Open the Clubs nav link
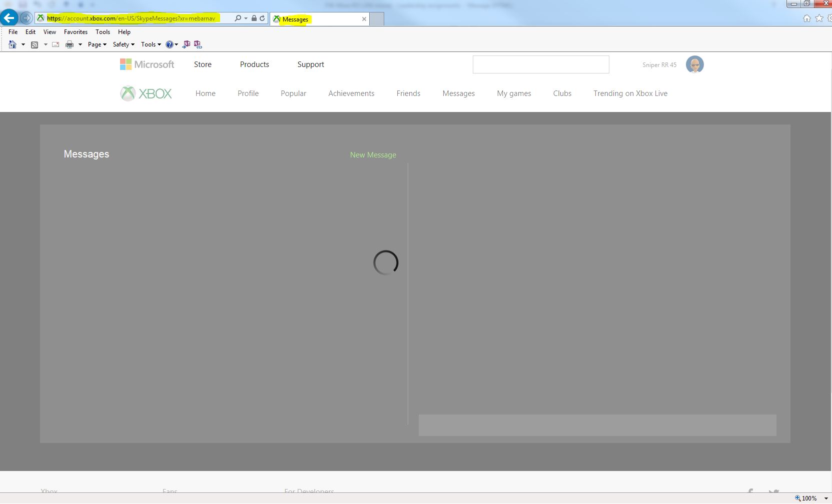The image size is (832, 504). (562, 93)
